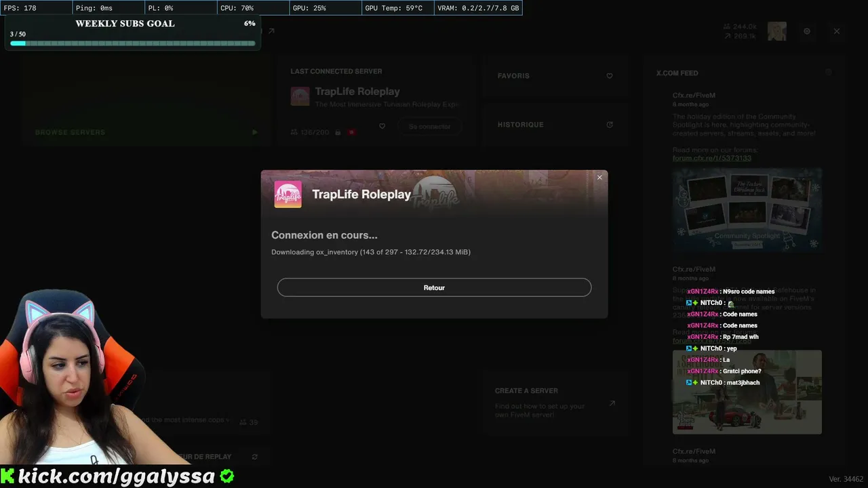Click the 244.0k players count icon
This screenshot has height=488, width=868.
click(727, 26)
